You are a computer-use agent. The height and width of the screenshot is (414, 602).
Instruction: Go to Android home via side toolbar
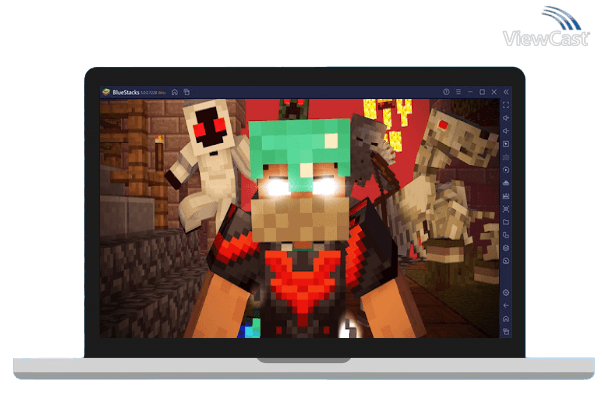[506, 319]
